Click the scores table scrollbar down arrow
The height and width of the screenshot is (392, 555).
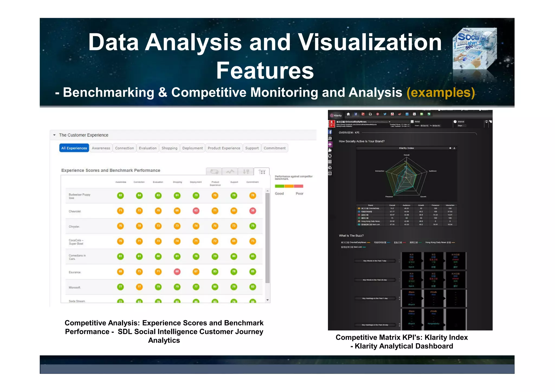click(267, 300)
